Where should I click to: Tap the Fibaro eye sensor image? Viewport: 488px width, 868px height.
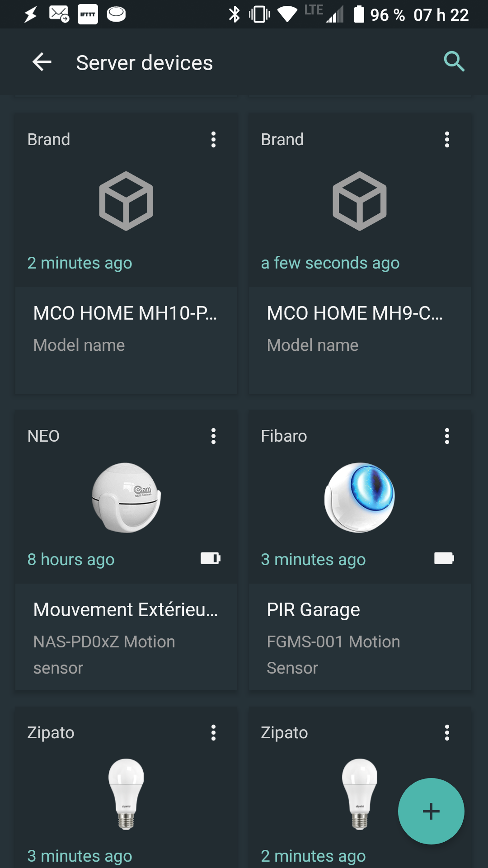coord(360,497)
